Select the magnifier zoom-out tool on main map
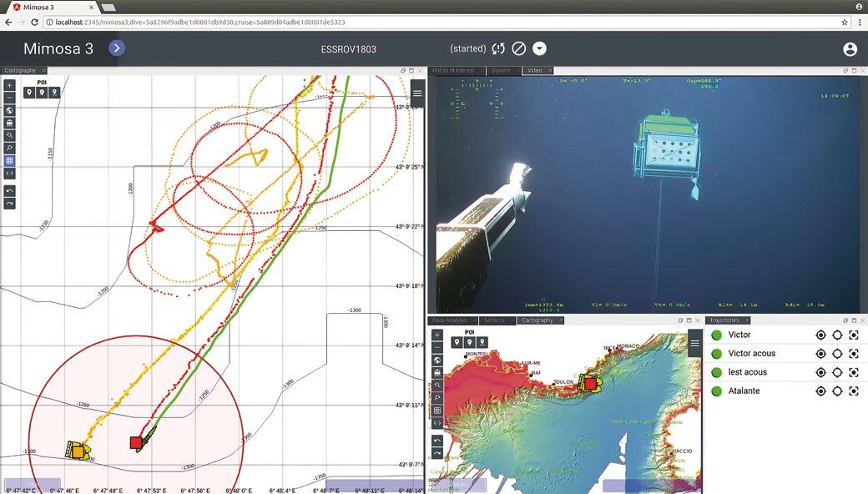The width and height of the screenshot is (868, 494). 9,149
